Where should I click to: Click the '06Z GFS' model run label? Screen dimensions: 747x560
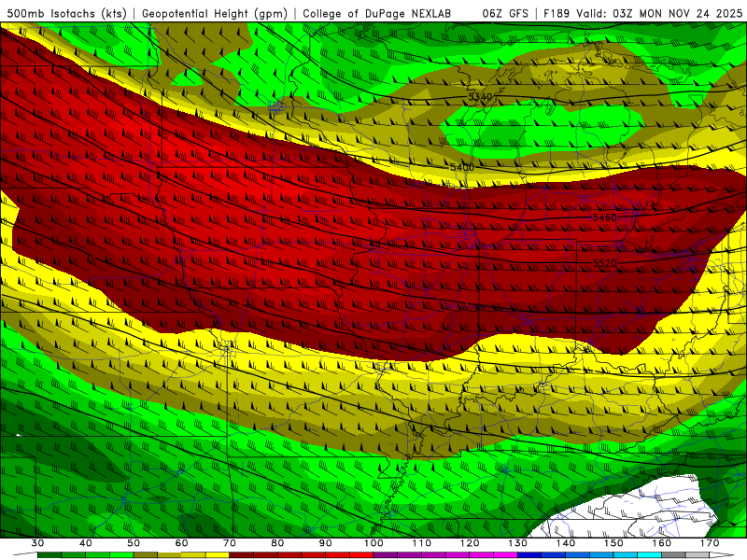point(505,13)
